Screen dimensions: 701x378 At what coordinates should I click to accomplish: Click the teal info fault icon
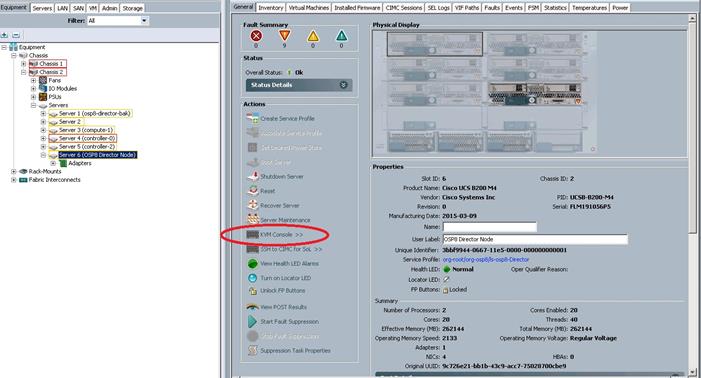[x=341, y=36]
